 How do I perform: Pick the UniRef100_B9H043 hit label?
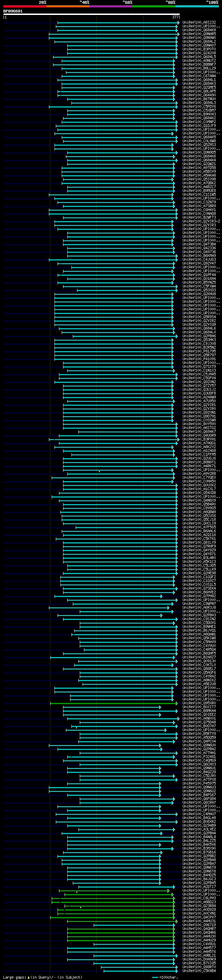click(199, 114)
